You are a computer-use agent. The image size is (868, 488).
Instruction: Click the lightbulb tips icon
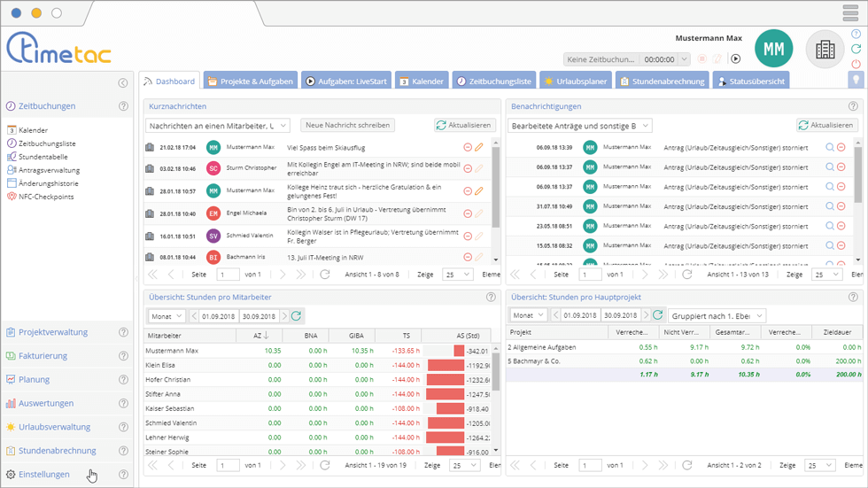856,80
